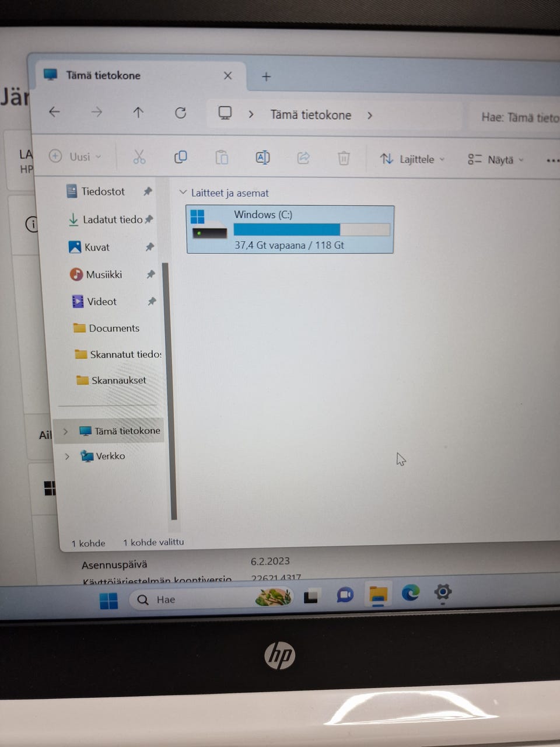560x747 pixels.
Task: Refresh the Tämä tietokone view
Action: [x=181, y=113]
